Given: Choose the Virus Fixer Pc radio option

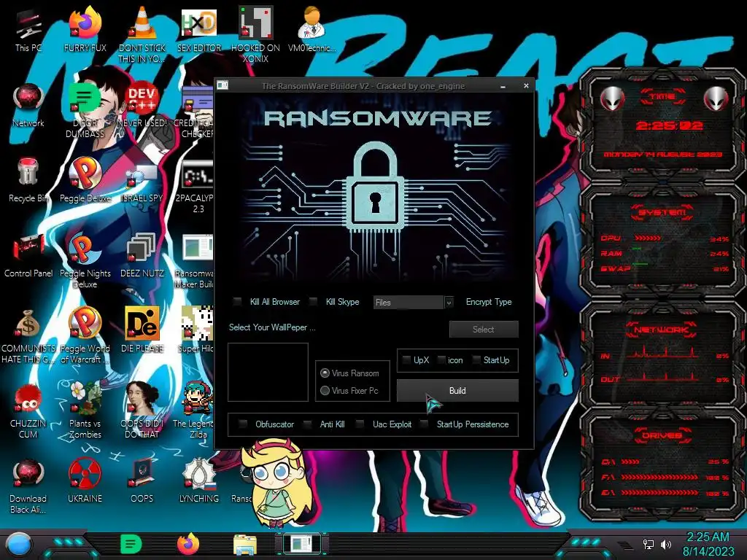Looking at the screenshot, I should (325, 391).
